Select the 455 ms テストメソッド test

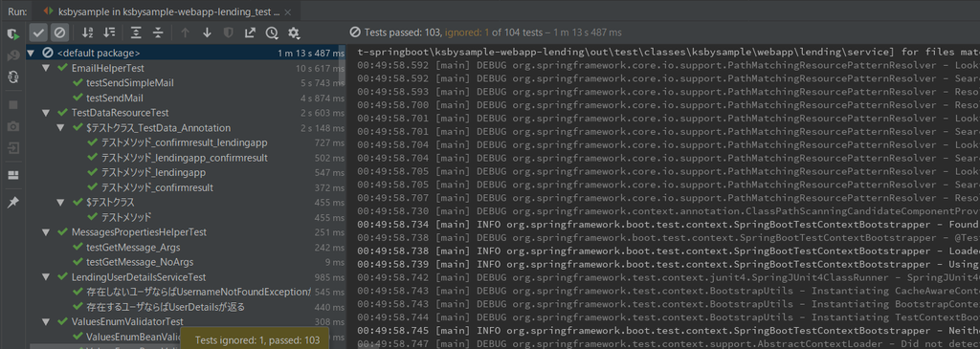click(x=126, y=217)
